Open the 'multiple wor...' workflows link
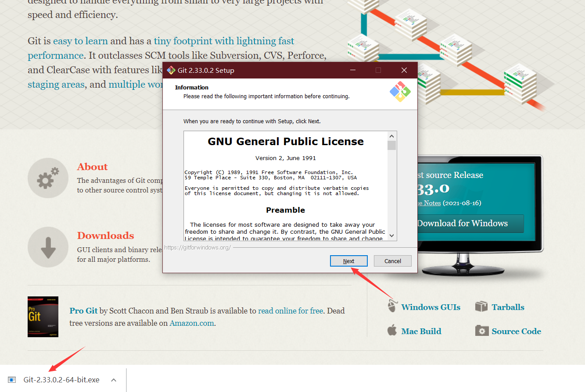 pos(136,84)
